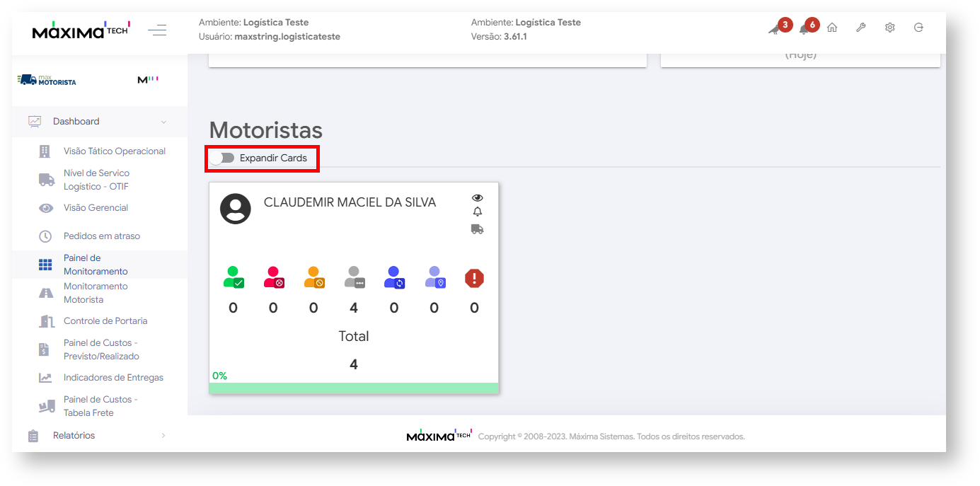The height and width of the screenshot is (486, 980).
Task: Open Monitoramento Motorista page
Action: 96,293
